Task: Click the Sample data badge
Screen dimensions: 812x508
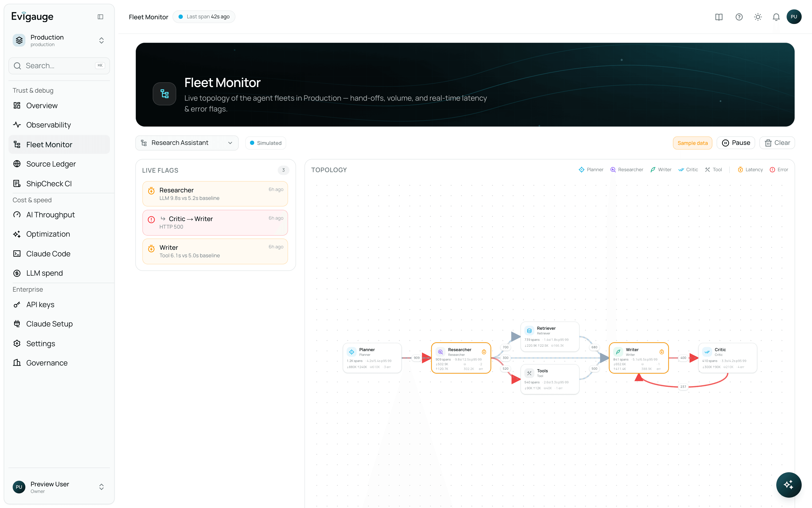Action: point(692,143)
